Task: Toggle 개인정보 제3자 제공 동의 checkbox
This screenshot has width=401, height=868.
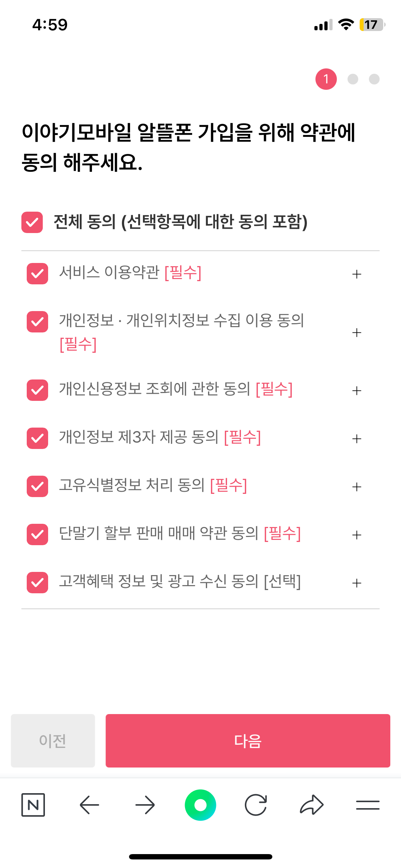Action: click(37, 438)
